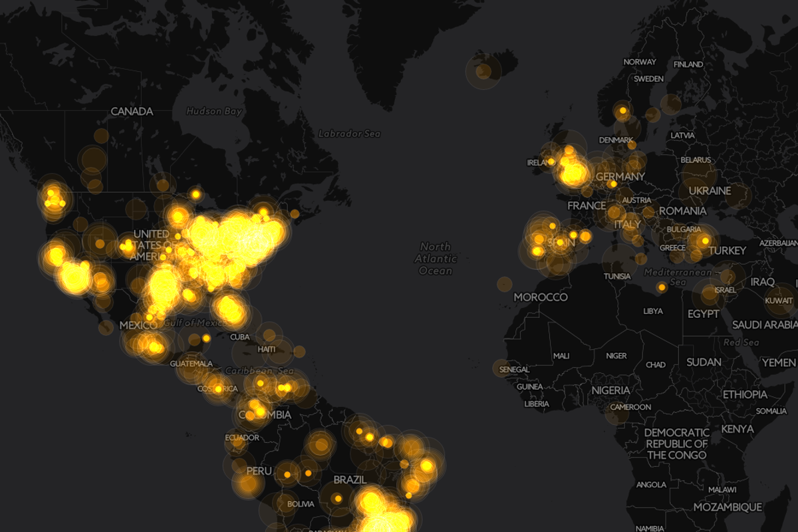Click the GUATEMALA label
Screen dimensions: 798x532
point(192,364)
